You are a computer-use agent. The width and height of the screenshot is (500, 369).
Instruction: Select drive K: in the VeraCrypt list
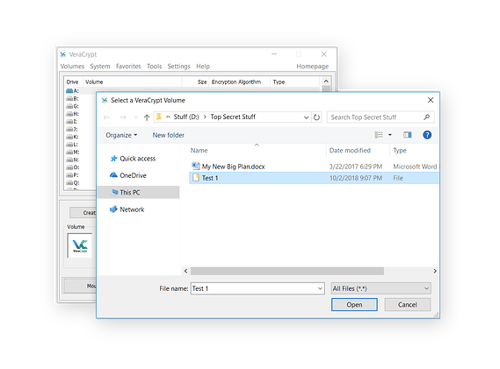click(x=72, y=137)
